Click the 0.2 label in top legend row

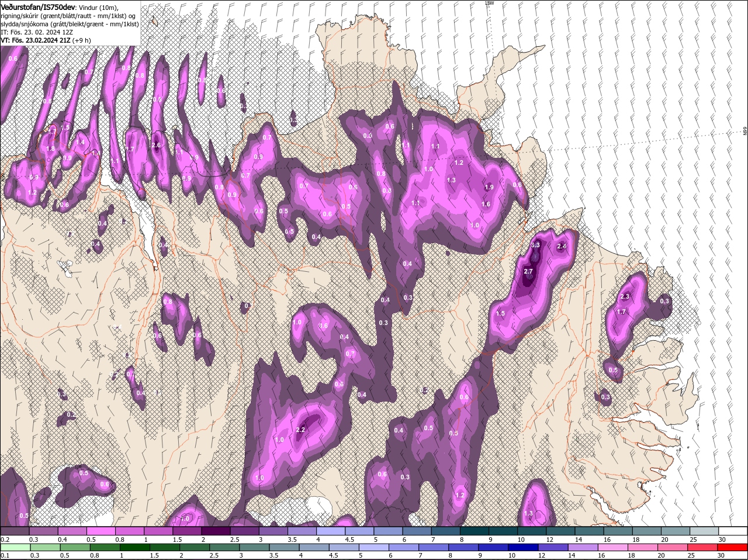(x=5, y=539)
